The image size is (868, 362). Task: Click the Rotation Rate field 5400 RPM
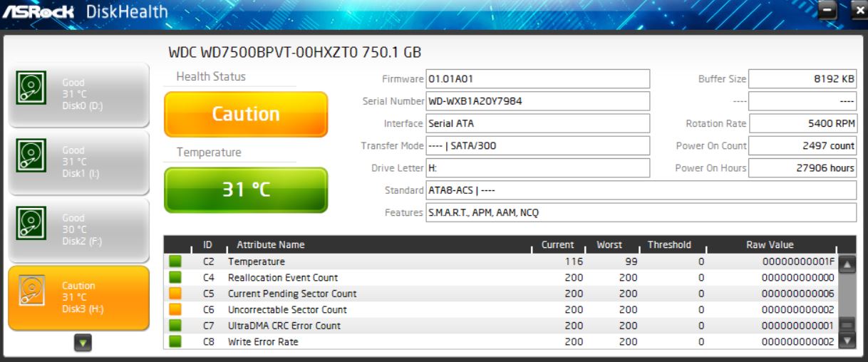[803, 123]
